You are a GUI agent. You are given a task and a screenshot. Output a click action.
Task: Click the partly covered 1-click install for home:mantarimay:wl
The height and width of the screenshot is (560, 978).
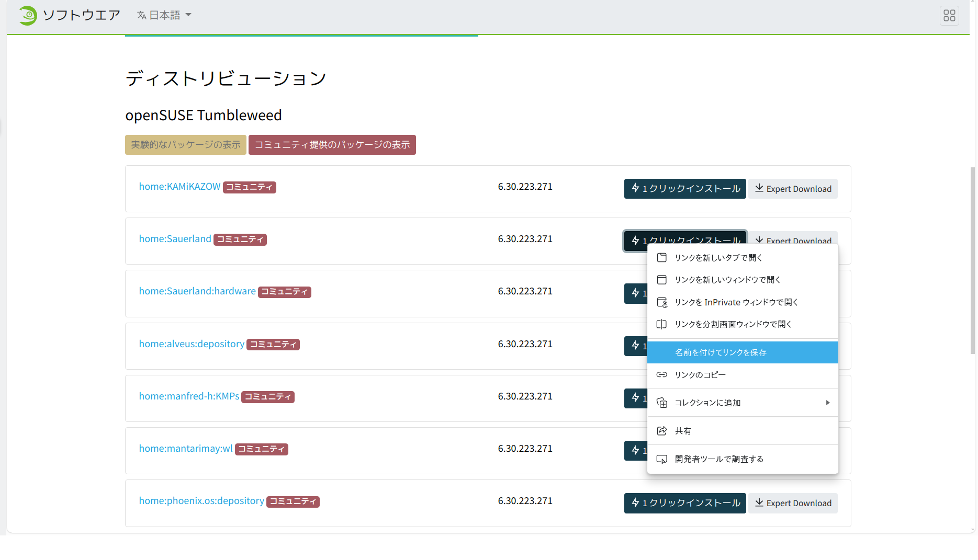click(636, 451)
